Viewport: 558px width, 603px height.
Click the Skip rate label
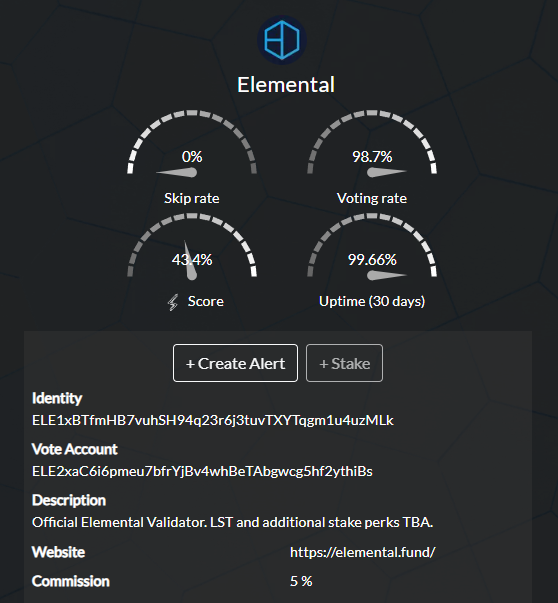(192, 198)
